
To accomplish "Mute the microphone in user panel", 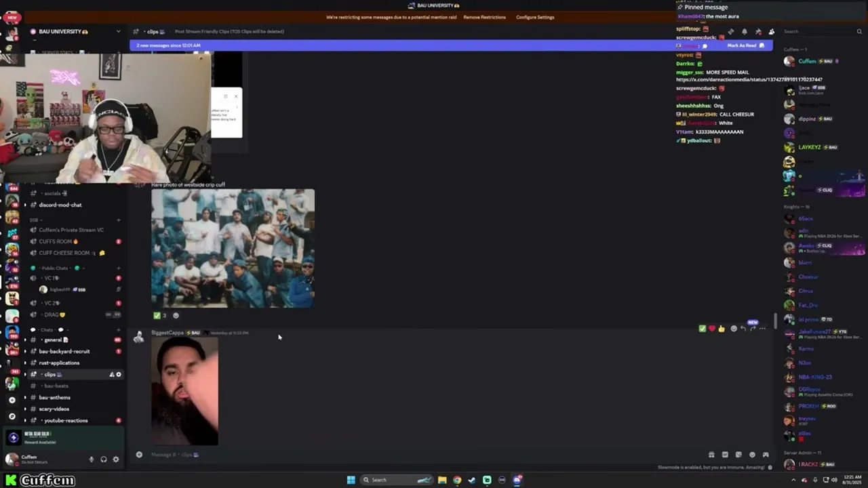I will coord(92,459).
